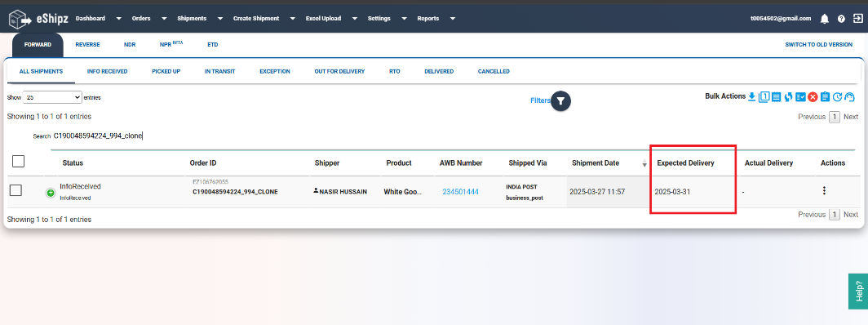Click the red bulk cancel icon
Image resolution: width=868 pixels, height=325 pixels.
[x=813, y=97]
